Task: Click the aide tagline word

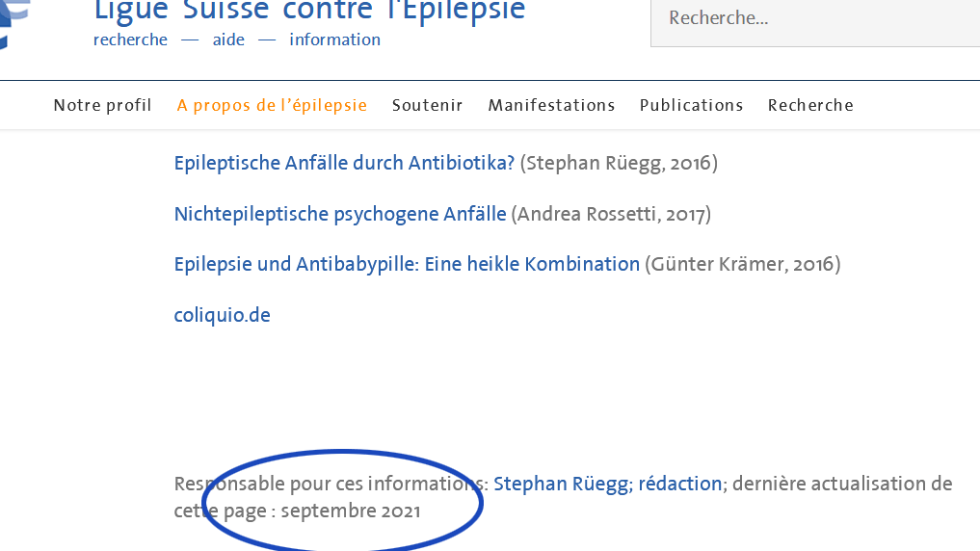Action: (x=228, y=39)
